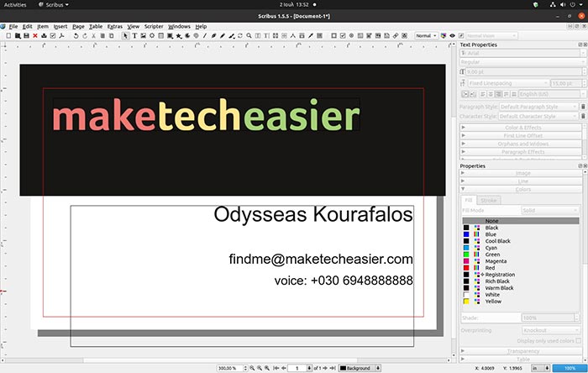
Task: Expand the Image properties section
Action: point(521,173)
